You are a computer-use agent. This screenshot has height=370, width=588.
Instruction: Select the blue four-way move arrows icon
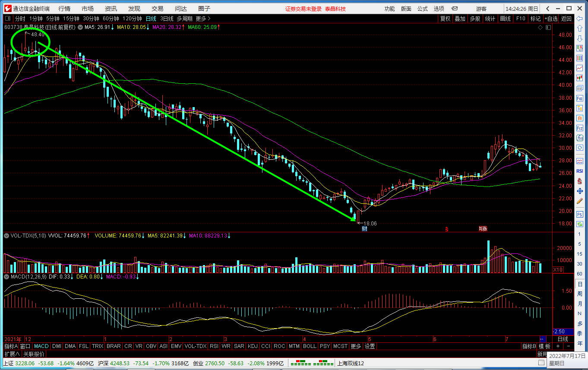coord(580,191)
